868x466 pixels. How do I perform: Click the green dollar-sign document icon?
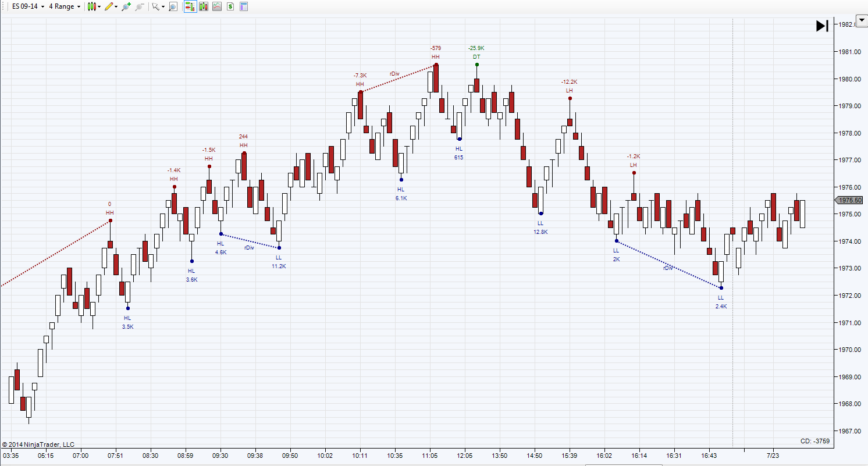[x=230, y=6]
